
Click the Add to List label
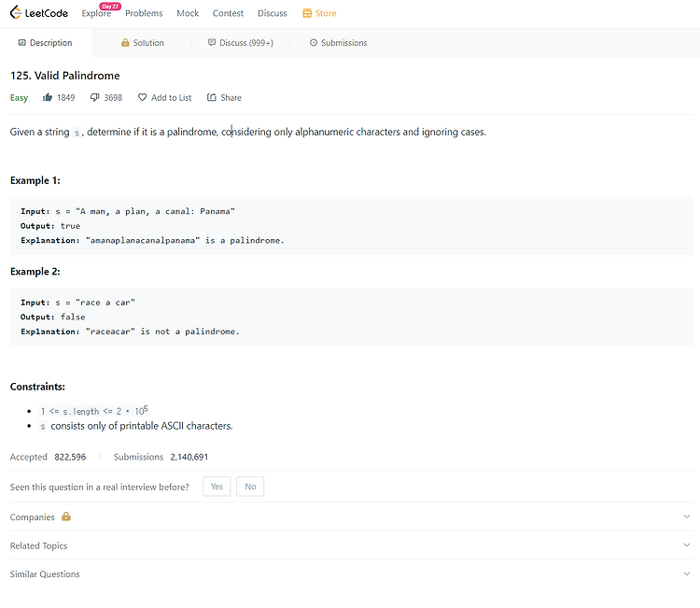171,97
